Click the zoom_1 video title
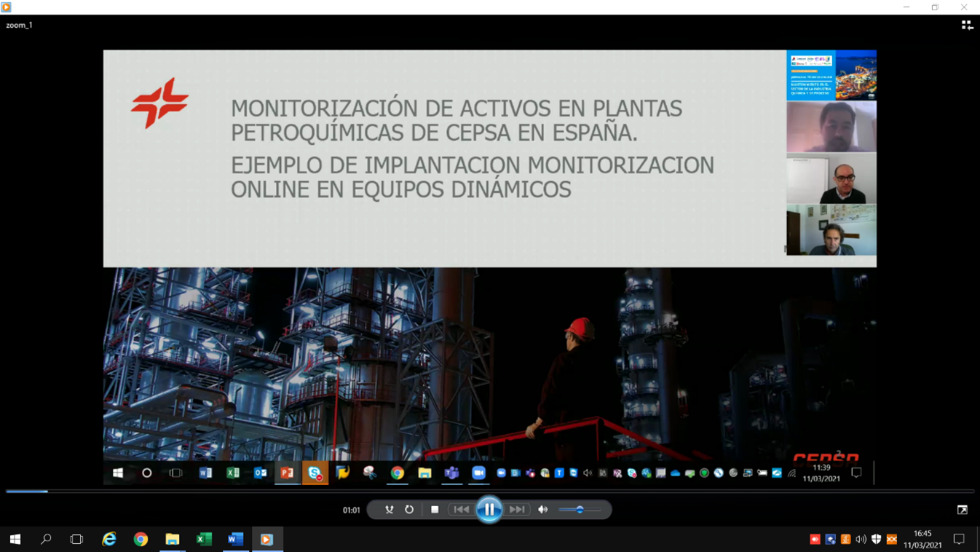980x552 pixels. click(x=20, y=25)
